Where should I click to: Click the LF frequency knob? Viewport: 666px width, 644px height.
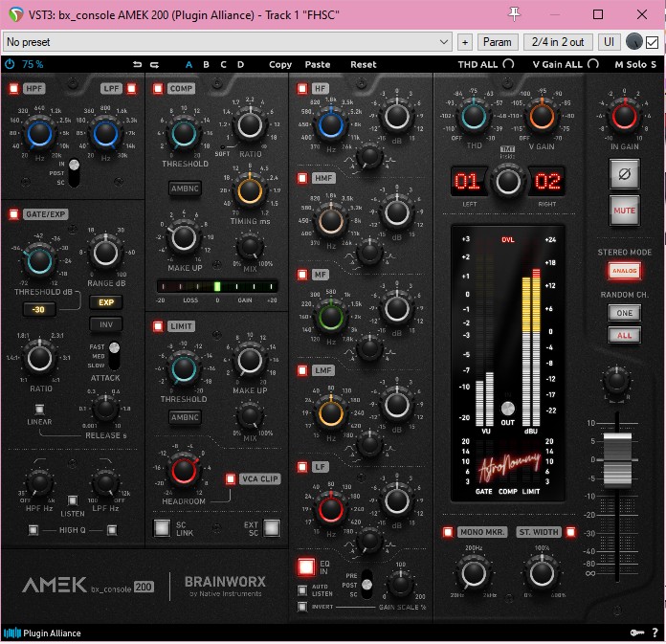click(x=330, y=509)
